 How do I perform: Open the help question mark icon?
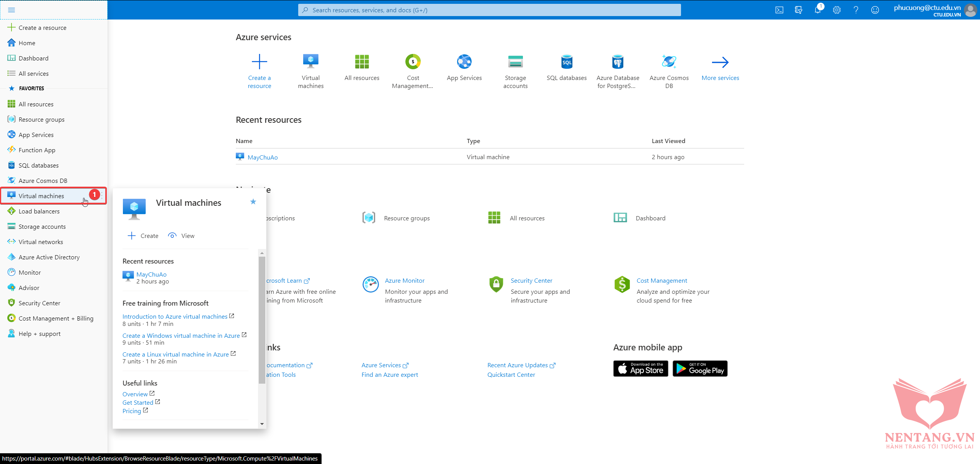(856, 10)
